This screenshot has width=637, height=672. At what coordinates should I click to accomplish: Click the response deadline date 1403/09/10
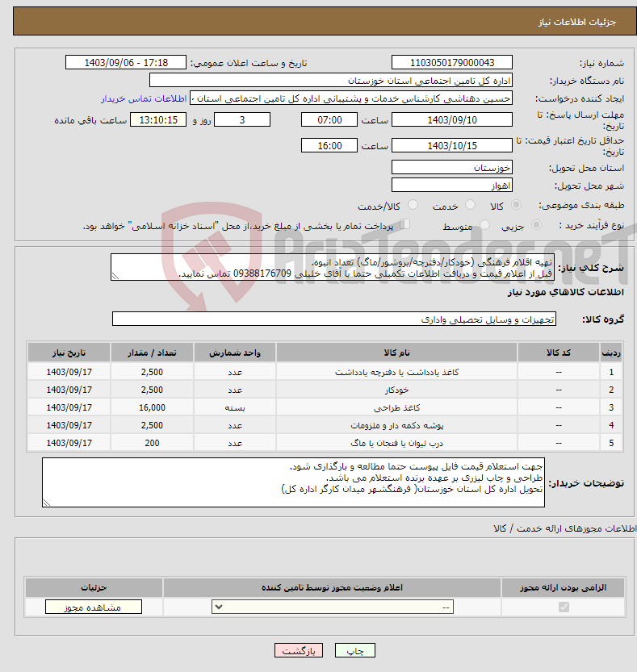(452, 119)
